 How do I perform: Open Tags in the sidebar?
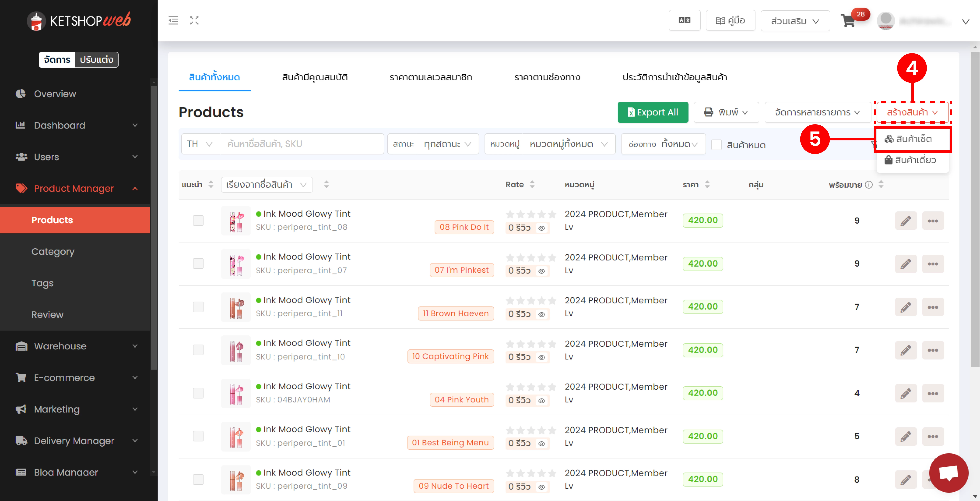point(43,283)
